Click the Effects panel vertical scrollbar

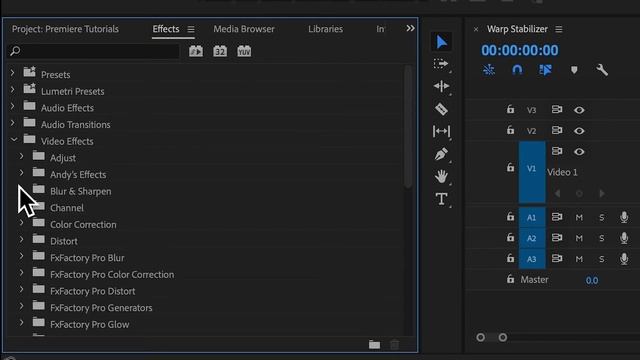tap(407, 127)
